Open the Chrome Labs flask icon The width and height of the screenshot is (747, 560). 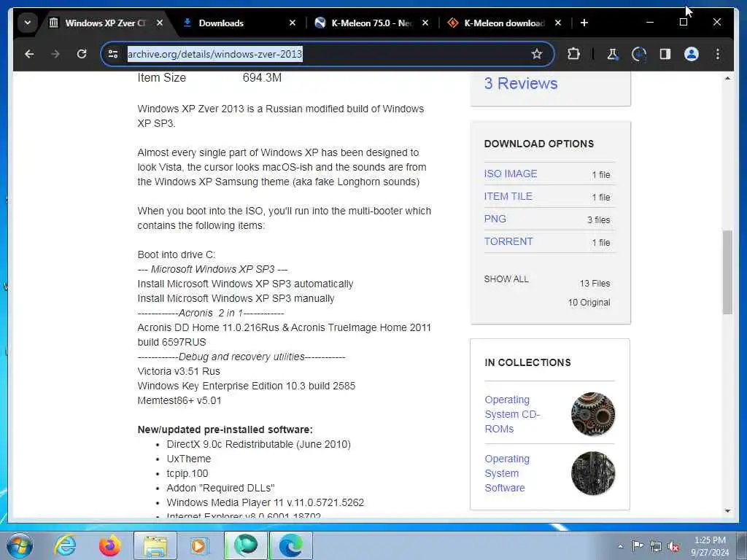(x=612, y=54)
